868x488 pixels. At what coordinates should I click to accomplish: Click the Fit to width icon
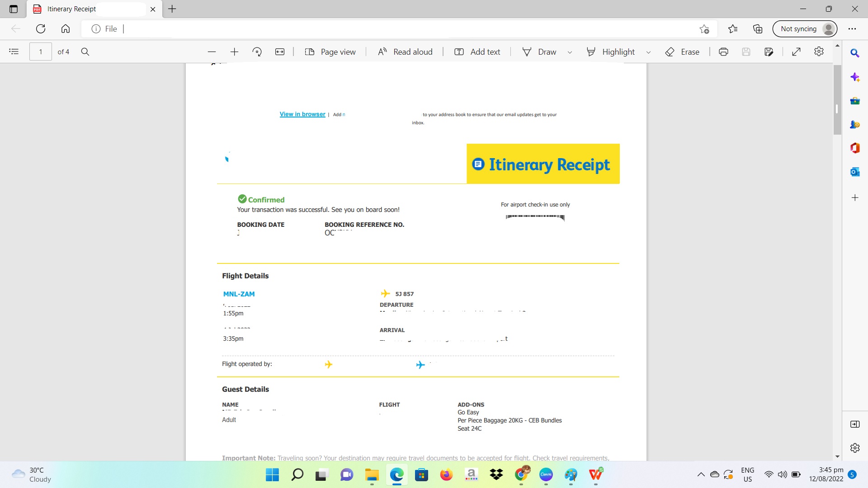point(280,52)
